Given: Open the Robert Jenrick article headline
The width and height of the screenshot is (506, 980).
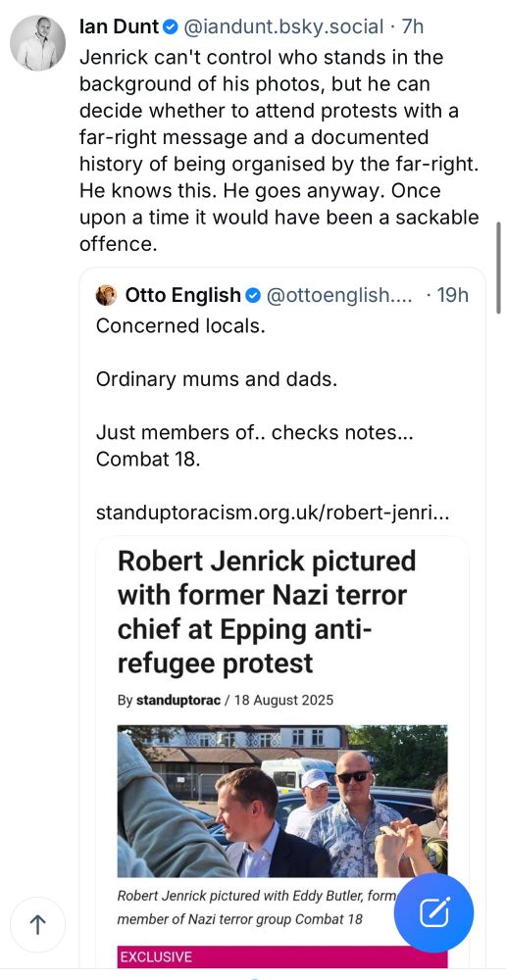Looking at the screenshot, I should 267,612.
